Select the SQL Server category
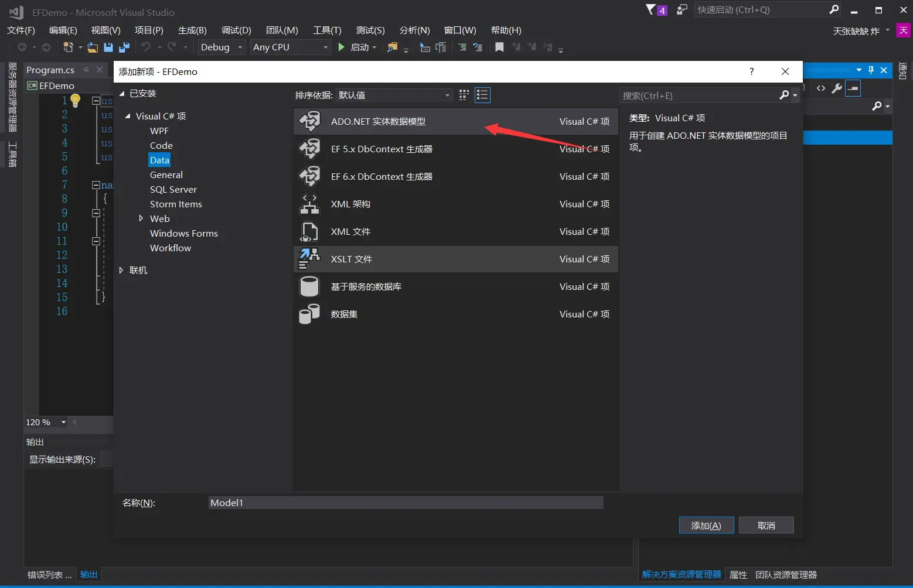This screenshot has width=913, height=588. [x=173, y=189]
